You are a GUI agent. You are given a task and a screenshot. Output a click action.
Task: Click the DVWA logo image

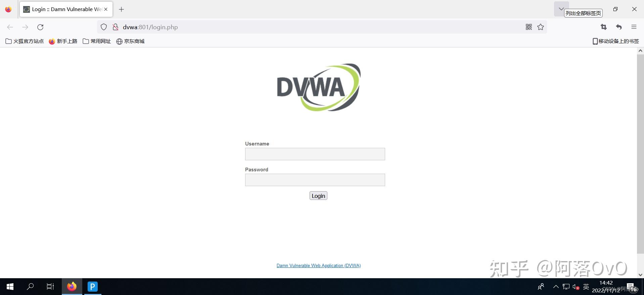pos(319,87)
